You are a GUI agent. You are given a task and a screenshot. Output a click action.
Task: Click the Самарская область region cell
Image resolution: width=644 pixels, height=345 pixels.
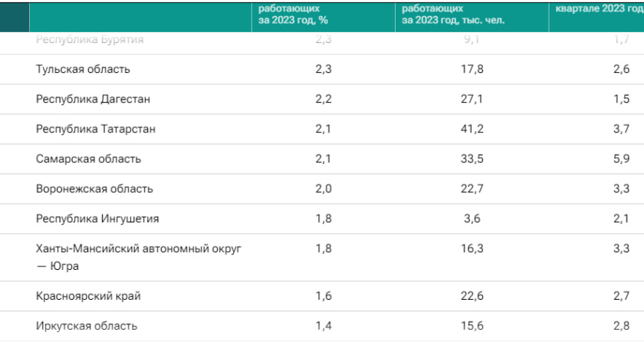tap(88, 159)
